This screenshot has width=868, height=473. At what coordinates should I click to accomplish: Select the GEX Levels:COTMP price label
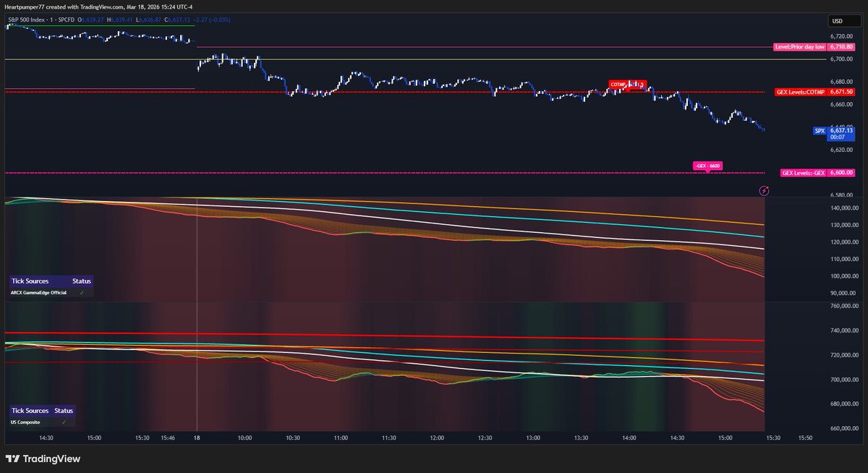click(801, 93)
